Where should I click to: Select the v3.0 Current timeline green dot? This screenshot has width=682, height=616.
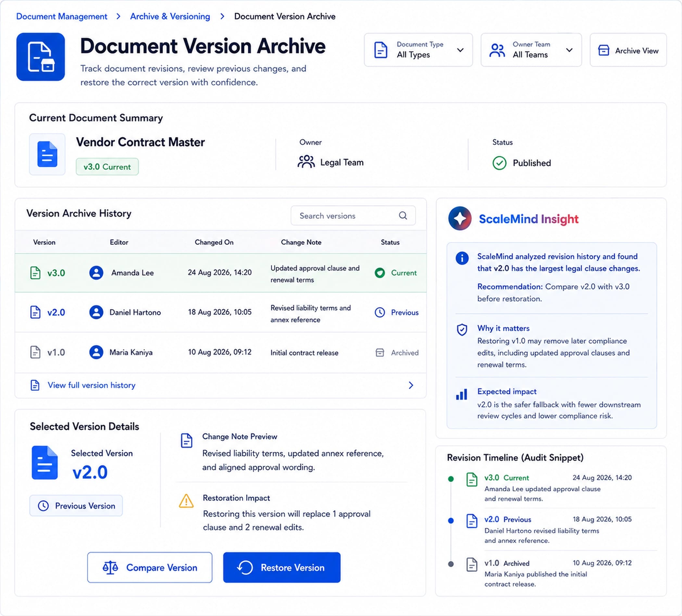click(x=451, y=479)
